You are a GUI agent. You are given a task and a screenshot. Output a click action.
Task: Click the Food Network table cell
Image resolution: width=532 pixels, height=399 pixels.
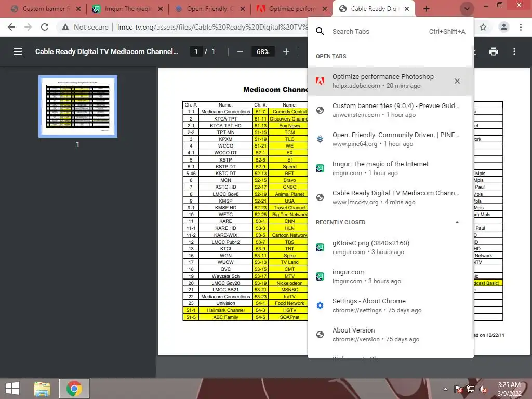288,303
